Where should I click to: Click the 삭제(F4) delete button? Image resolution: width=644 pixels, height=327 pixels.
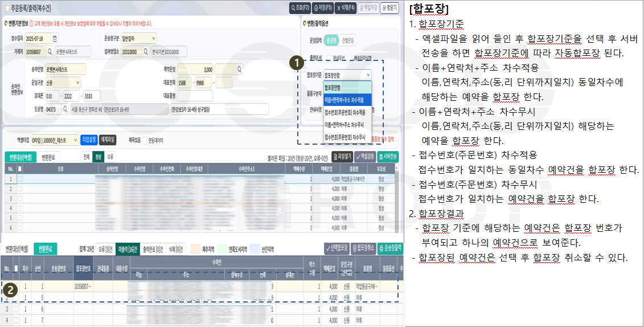[x=346, y=7]
